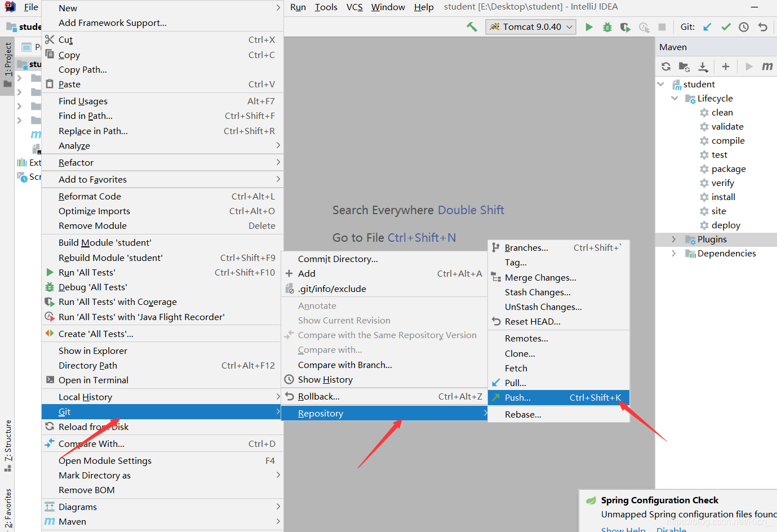Collapse the student node in Maven panel
Screen dimensions: 777x532
pos(661,85)
